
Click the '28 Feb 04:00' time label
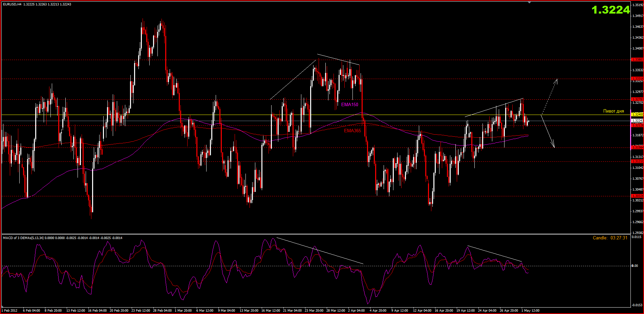tap(163, 310)
